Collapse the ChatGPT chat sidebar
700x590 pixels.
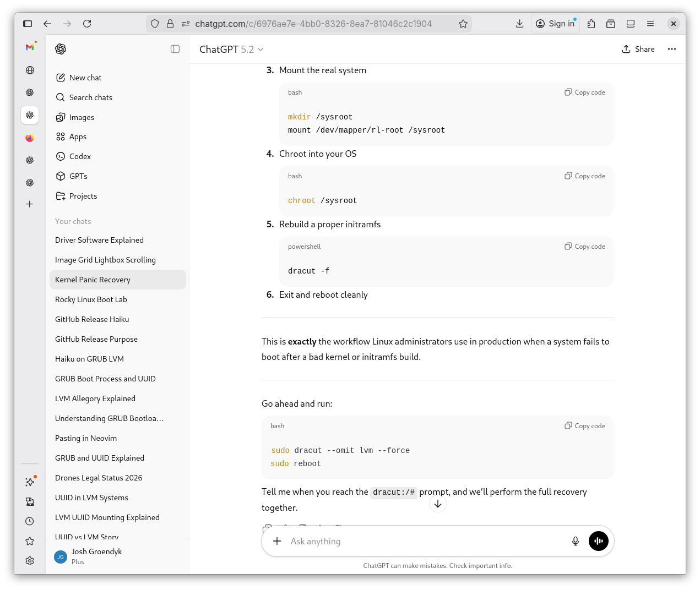coord(175,49)
